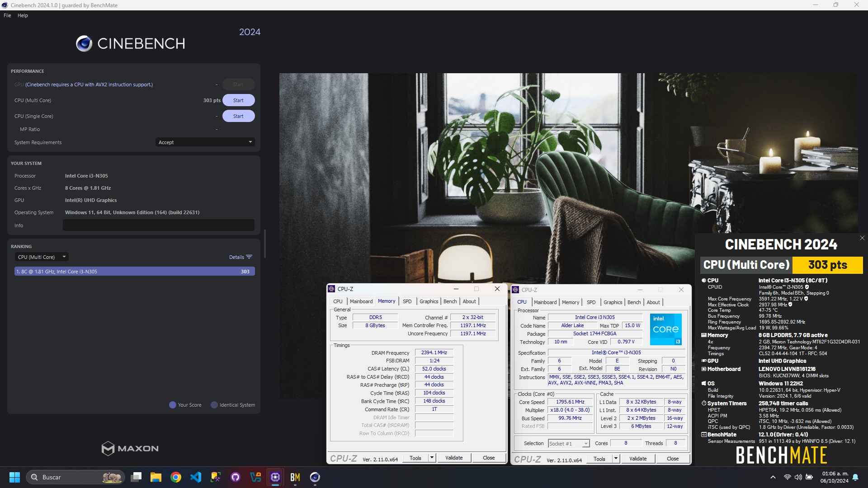Open Wi-Fi network status icon
868x488 pixels.
coord(787,477)
